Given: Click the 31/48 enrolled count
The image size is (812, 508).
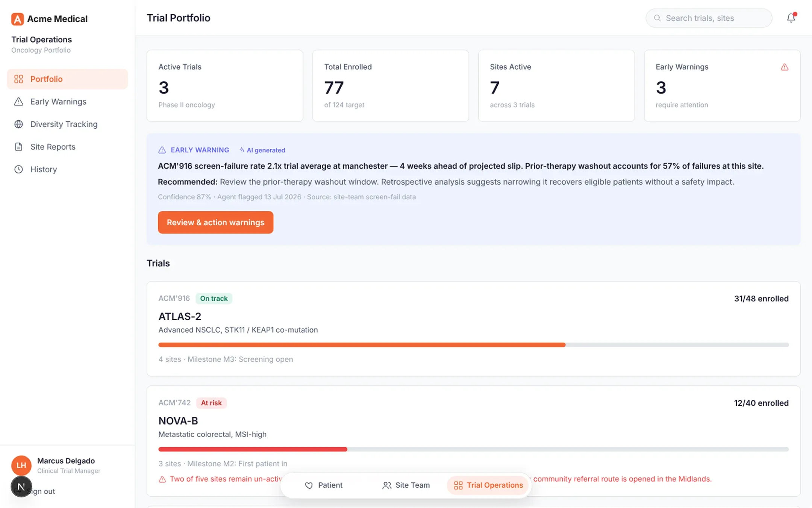Looking at the screenshot, I should click(761, 299).
